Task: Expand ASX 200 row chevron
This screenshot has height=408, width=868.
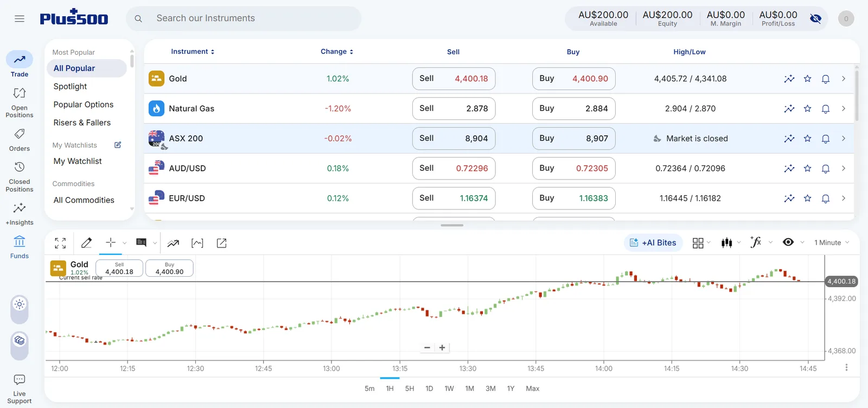Action: tap(844, 138)
